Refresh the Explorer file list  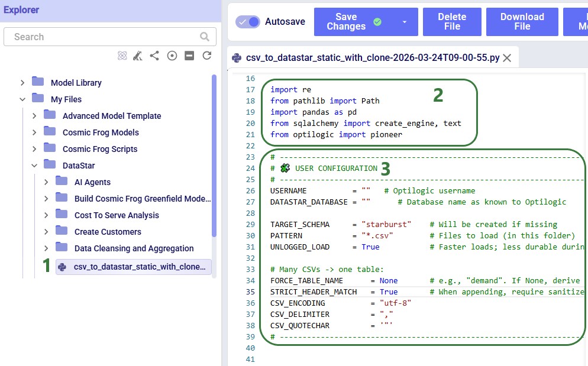coord(207,56)
